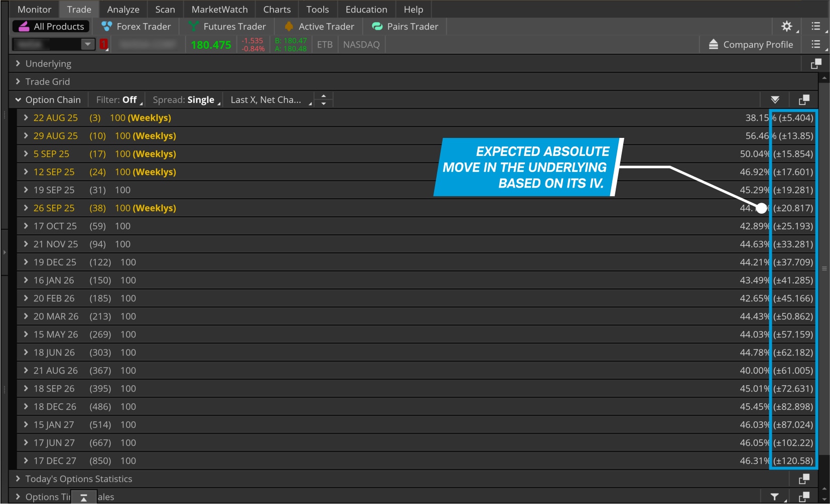Image resolution: width=830 pixels, height=504 pixels.
Task: Expand the 16 JAN 26 expiration
Action: tap(26, 280)
